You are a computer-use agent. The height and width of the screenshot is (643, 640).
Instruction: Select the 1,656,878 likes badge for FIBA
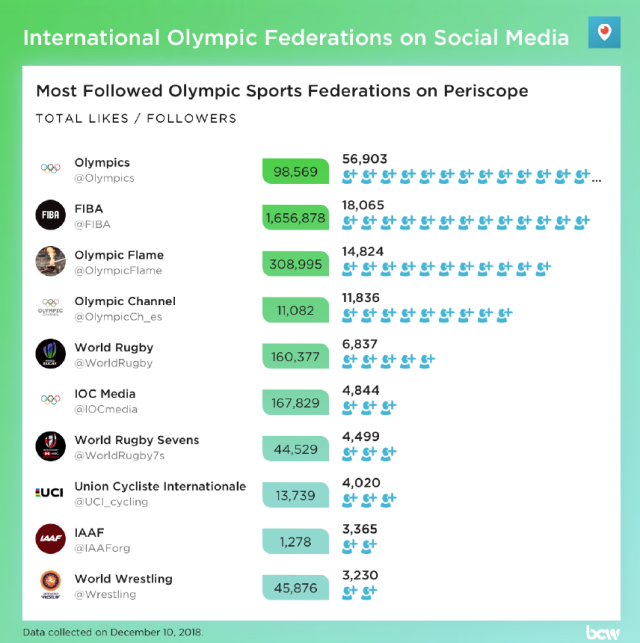click(x=296, y=217)
